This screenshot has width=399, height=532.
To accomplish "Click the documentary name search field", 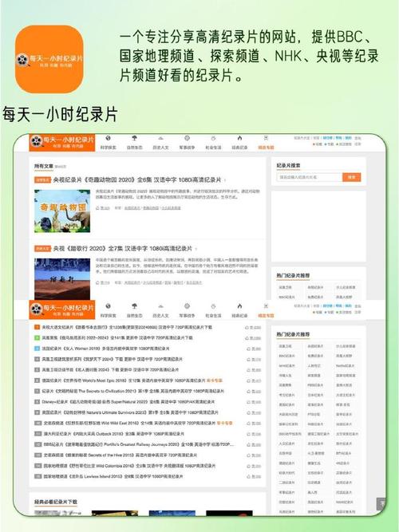I will 310,177.
